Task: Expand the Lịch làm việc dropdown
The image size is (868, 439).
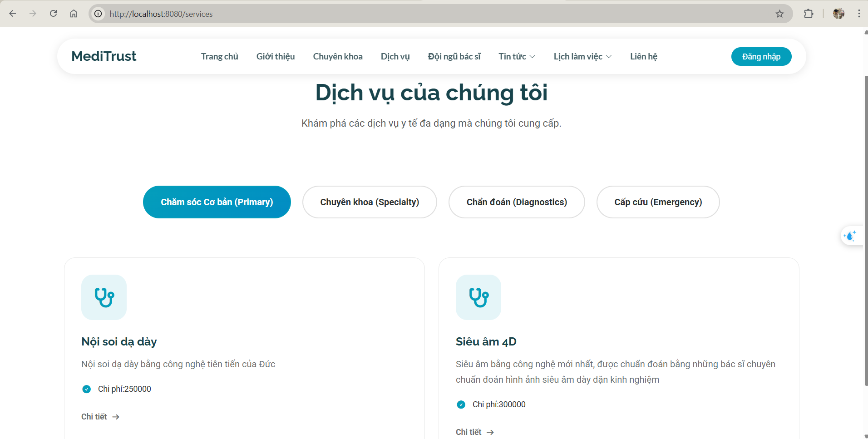Action: [x=582, y=56]
